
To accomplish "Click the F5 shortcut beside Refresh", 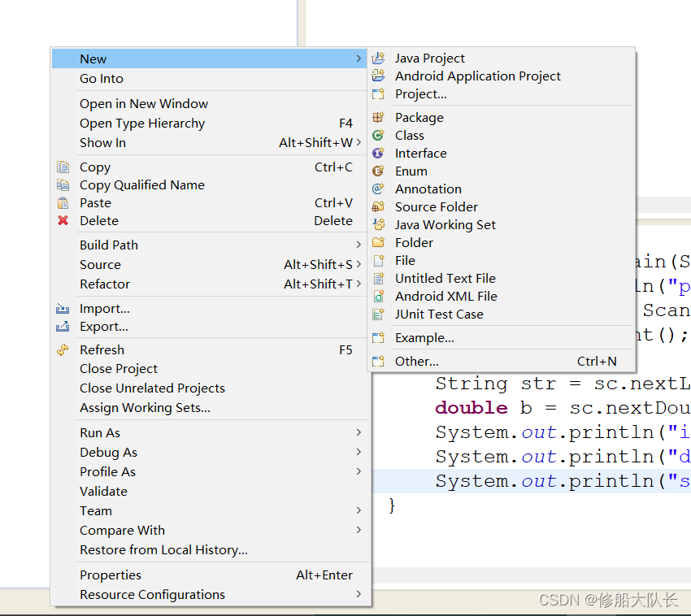I will click(x=345, y=350).
